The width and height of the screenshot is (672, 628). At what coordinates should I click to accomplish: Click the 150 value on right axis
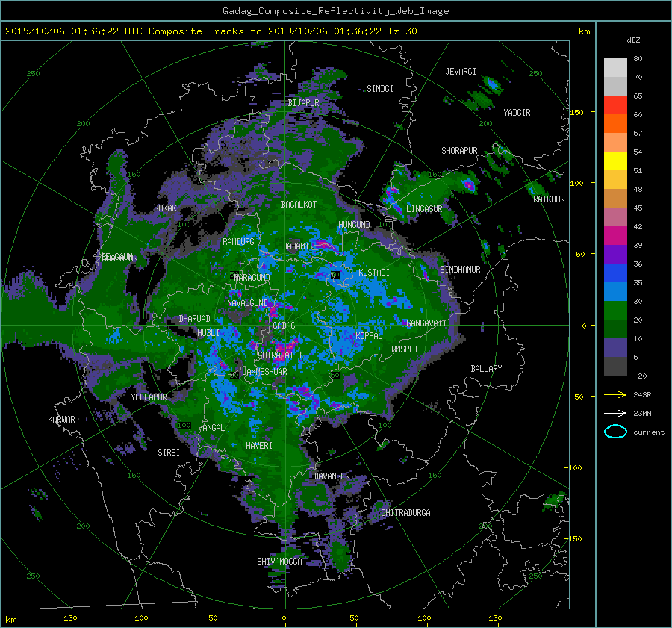[x=577, y=112]
